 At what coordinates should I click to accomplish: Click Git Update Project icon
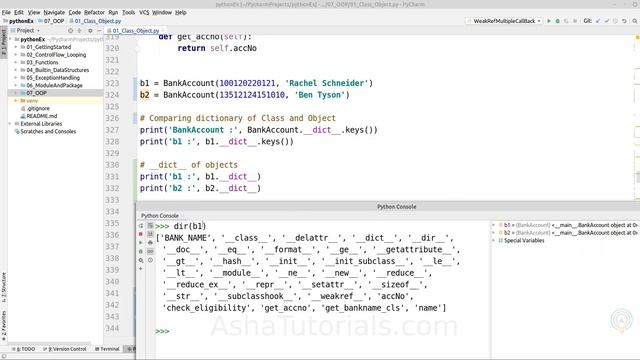tap(598, 21)
